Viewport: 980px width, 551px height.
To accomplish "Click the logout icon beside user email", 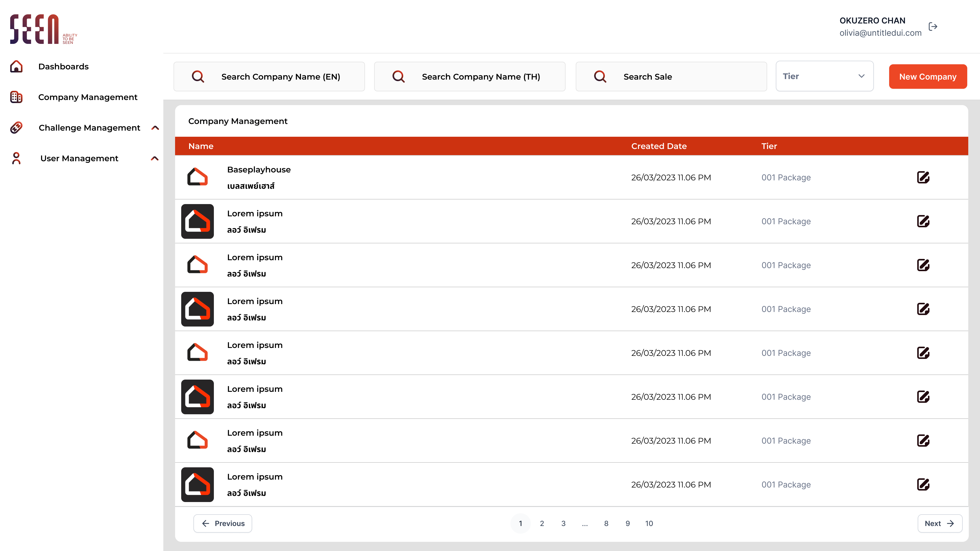I will tap(933, 27).
